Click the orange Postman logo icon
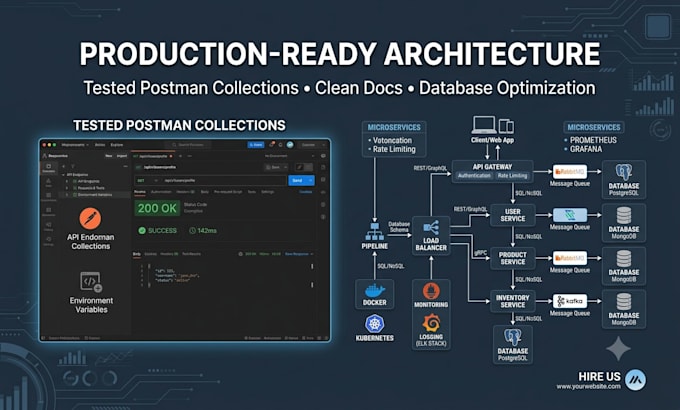 click(90, 218)
